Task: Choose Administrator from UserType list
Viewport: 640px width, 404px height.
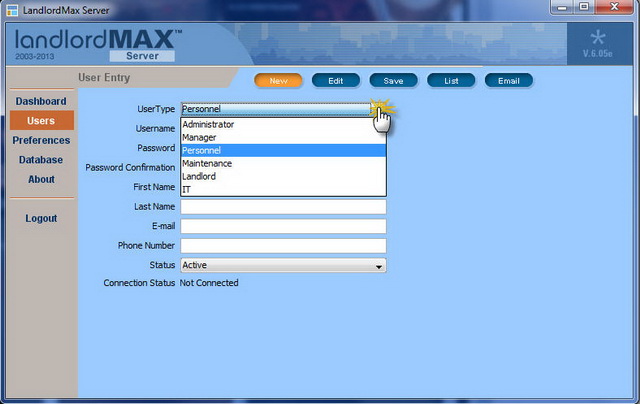Action: [283, 124]
